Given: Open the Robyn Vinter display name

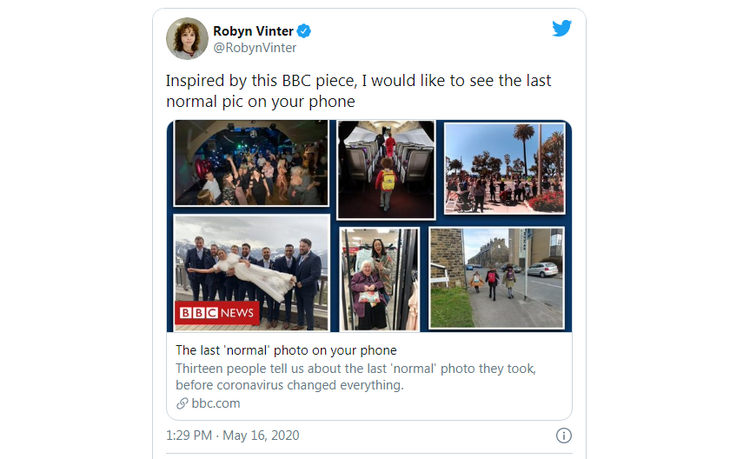Looking at the screenshot, I should [x=253, y=31].
